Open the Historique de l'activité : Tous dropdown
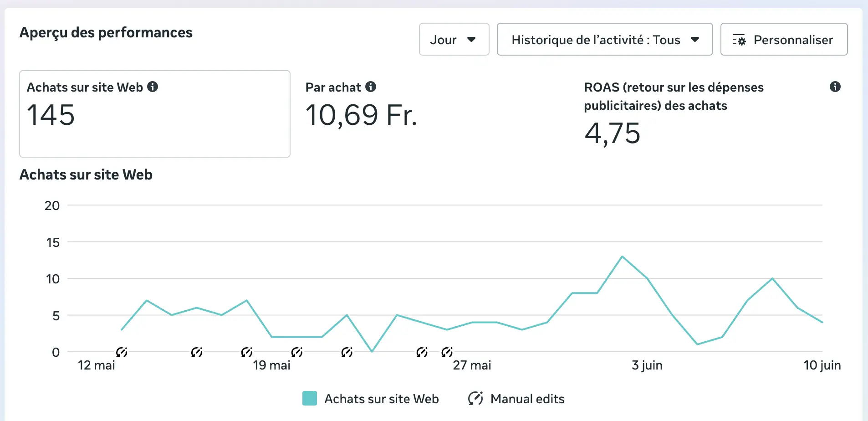The image size is (868, 421). point(605,40)
